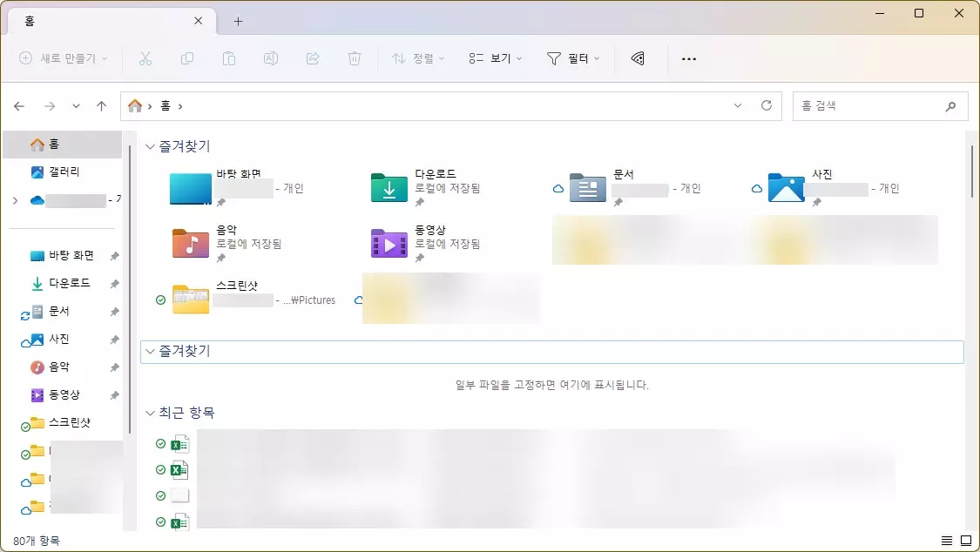Click the blank white file icon in 최근 항목

pos(179,495)
